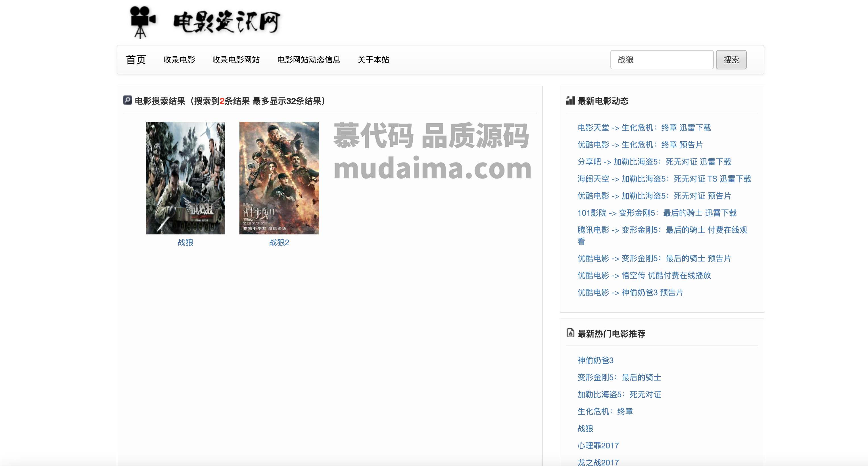Select 神偷奶爸3 in hot movie recommendations
The height and width of the screenshot is (466, 868).
click(595, 361)
